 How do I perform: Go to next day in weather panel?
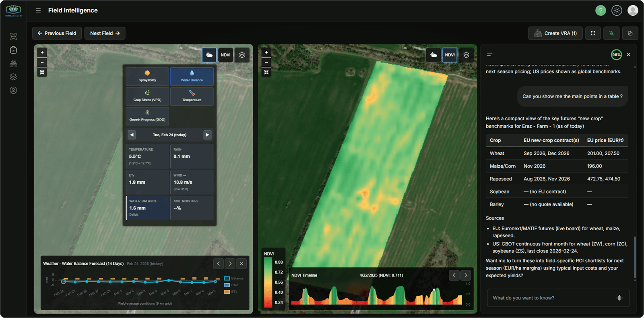[x=207, y=135]
